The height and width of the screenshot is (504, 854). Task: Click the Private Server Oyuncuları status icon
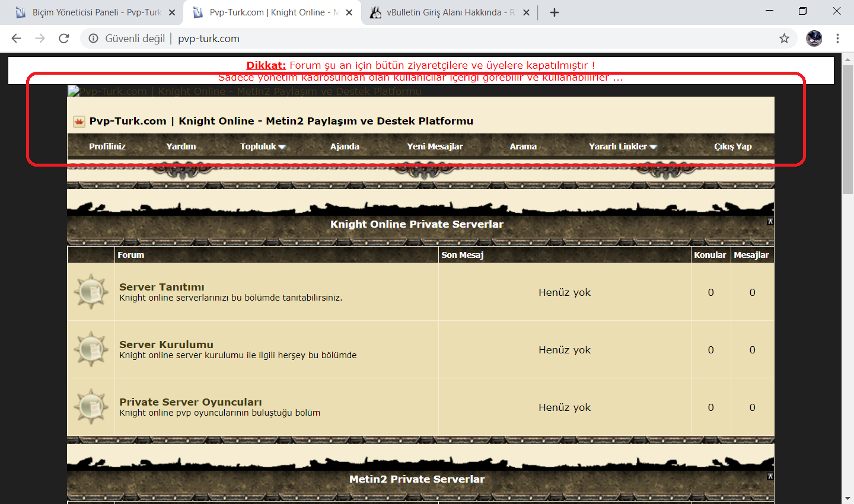click(x=91, y=406)
